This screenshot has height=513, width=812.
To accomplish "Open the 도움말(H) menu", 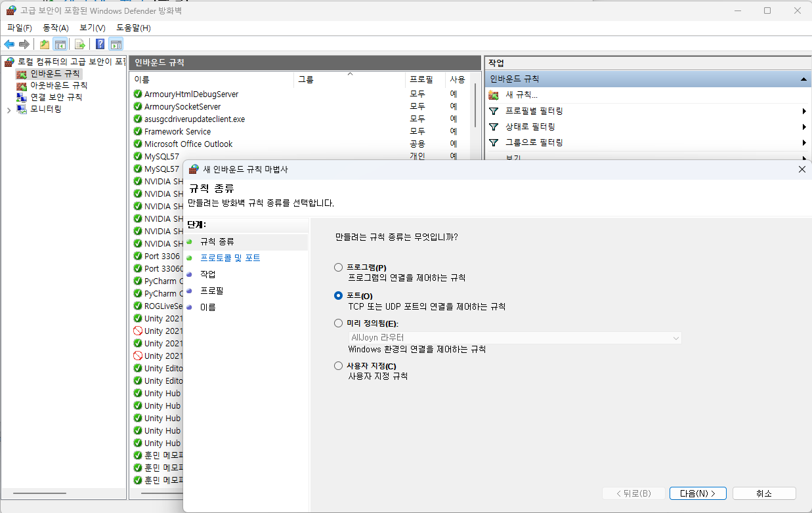I will tap(133, 28).
